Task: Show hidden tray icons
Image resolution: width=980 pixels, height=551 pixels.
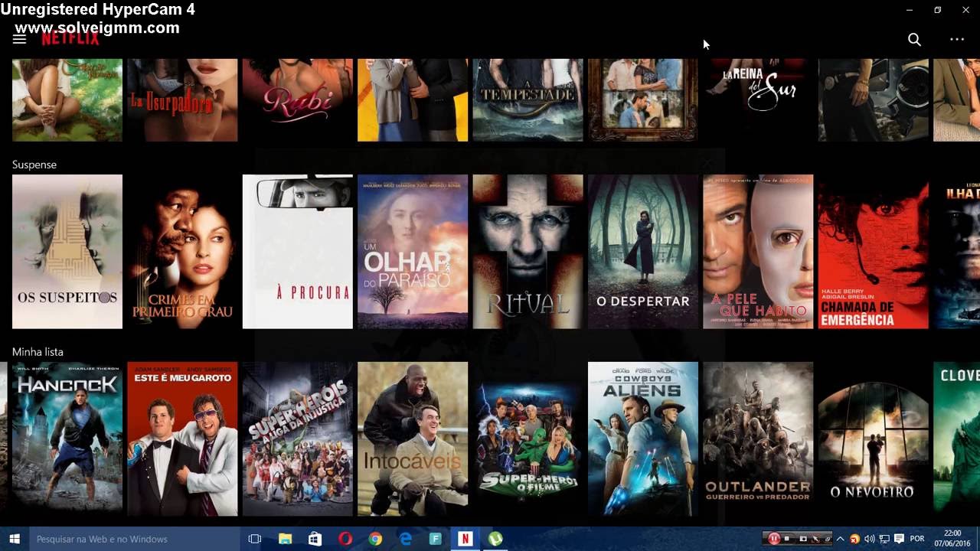Action: pos(840,539)
